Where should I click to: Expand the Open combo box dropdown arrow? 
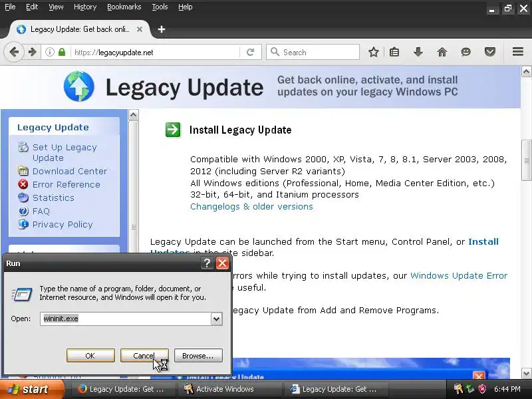217,319
